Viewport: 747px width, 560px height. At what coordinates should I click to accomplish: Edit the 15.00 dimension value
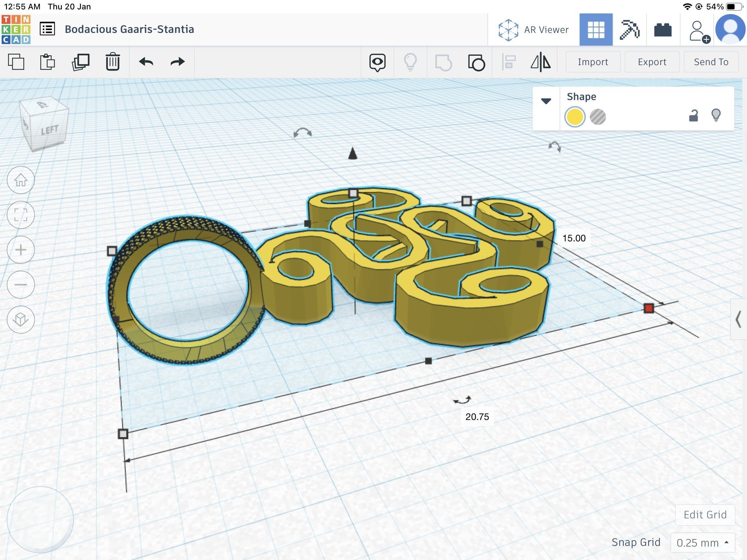coord(574,238)
